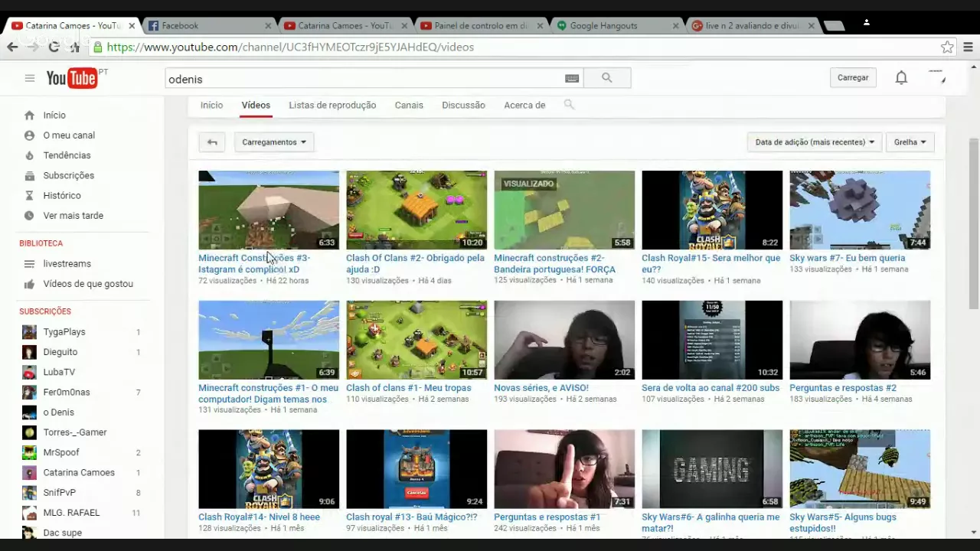Click the MrSpoof channel avatar
Screen dimensions: 980x551
coord(29,452)
